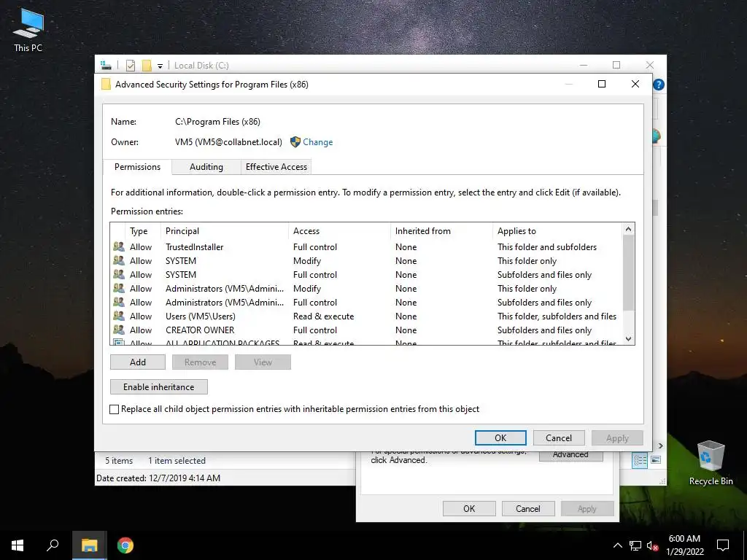Click the Explorer properties quick access icon
747x560 pixels.
pos(131,65)
